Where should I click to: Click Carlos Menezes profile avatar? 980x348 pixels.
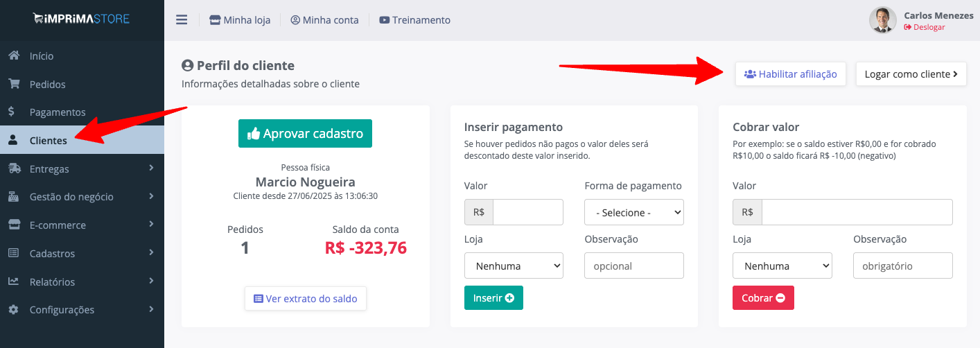(883, 20)
